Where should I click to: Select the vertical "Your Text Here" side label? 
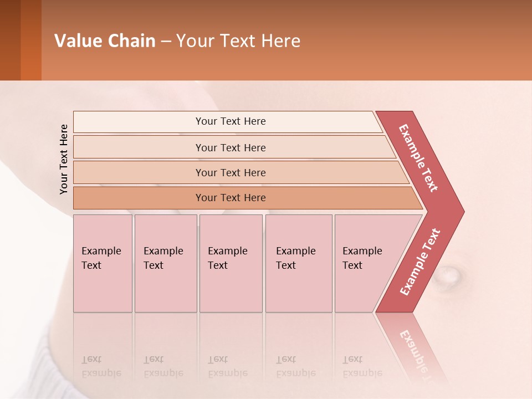pyautogui.click(x=64, y=159)
